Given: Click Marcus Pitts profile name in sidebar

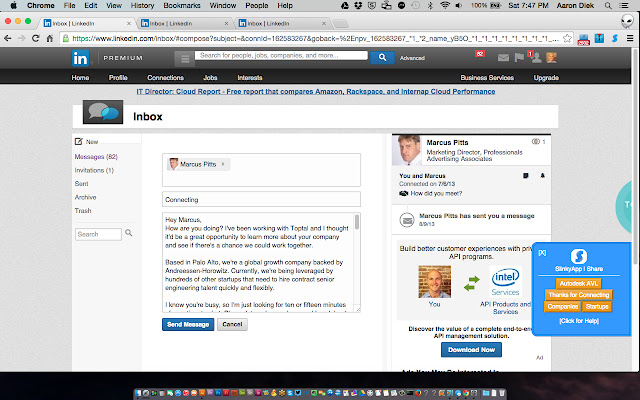Looking at the screenshot, I should (x=447, y=142).
